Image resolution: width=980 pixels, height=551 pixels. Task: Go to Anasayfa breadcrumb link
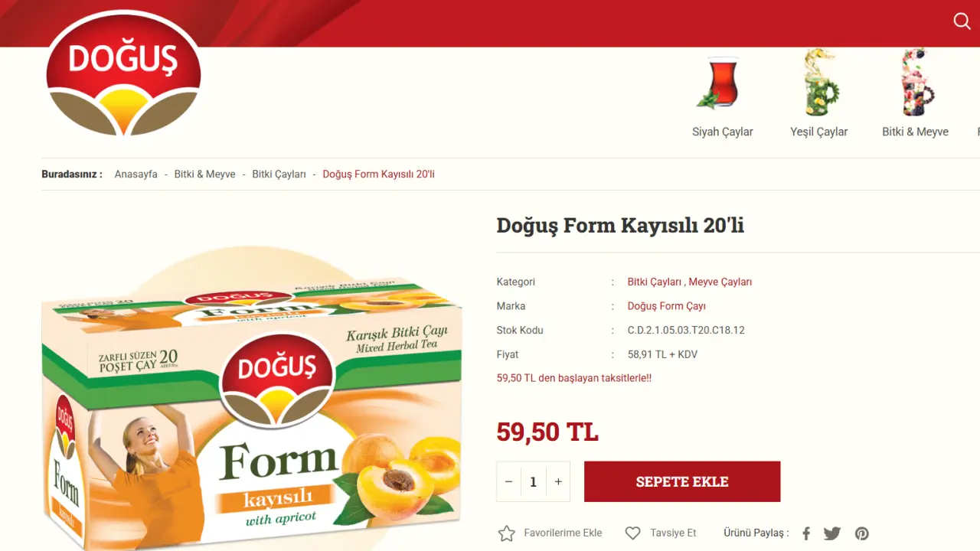(x=136, y=174)
